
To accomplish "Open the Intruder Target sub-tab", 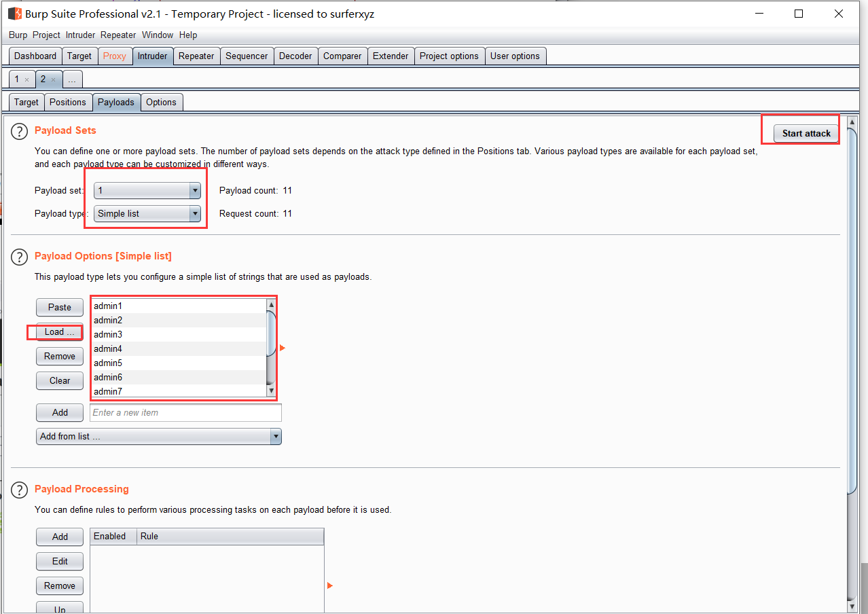I will point(26,103).
